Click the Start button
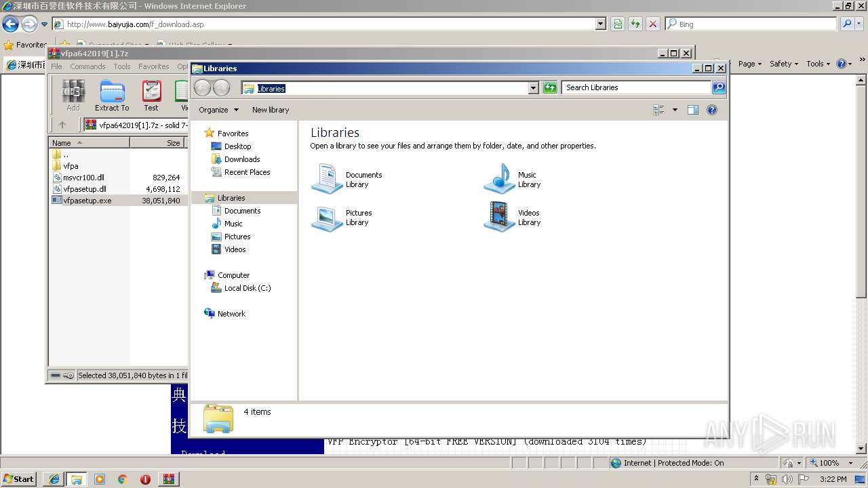 [18, 479]
